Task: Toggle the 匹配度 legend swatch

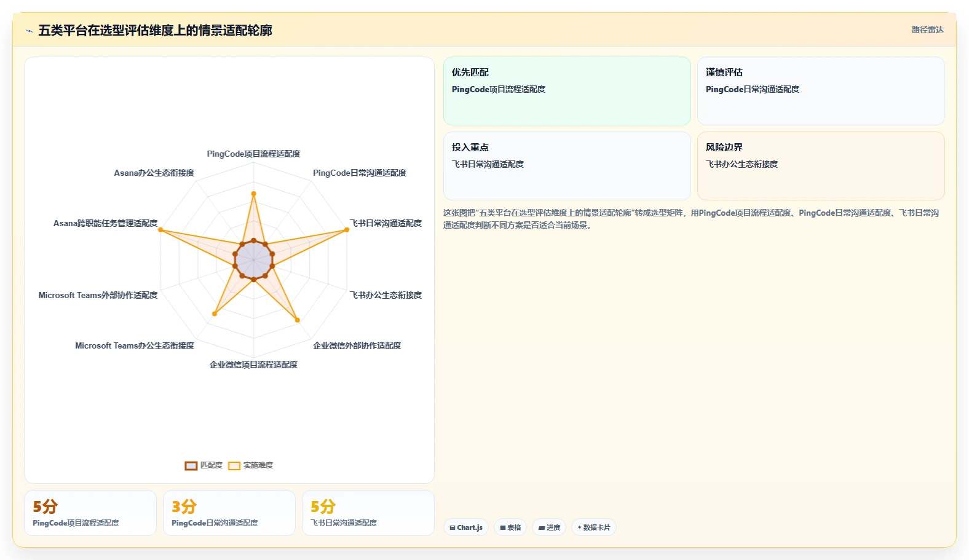Action: (191, 465)
